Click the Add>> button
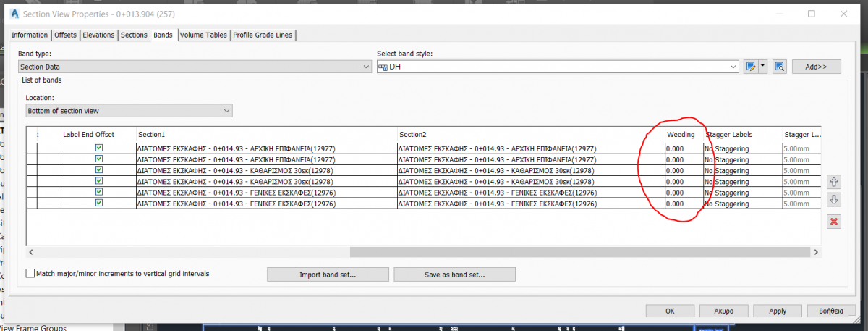868x331 pixels. pyautogui.click(x=817, y=67)
